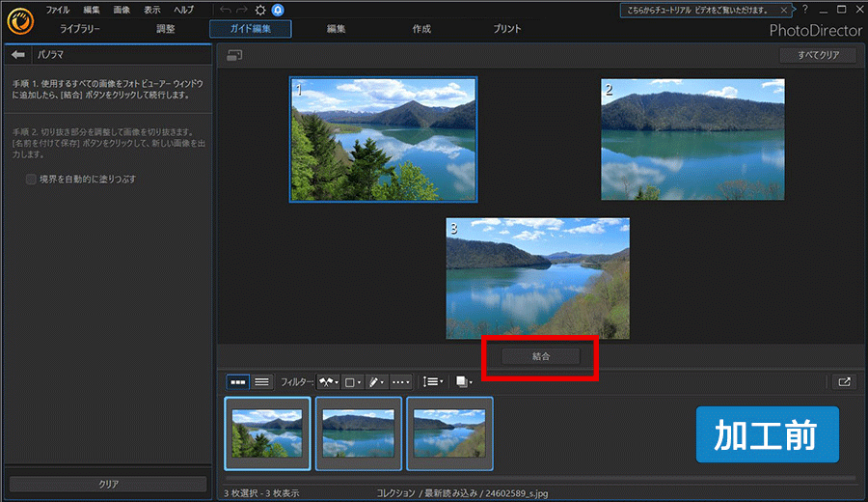Switch to list view in filmstrip

261,381
